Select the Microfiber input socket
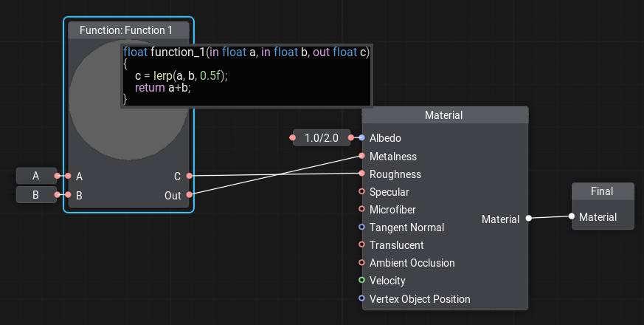 click(361, 210)
